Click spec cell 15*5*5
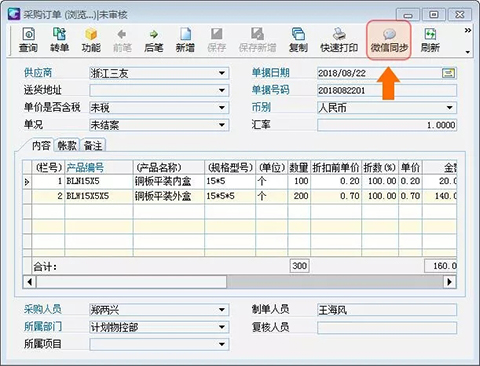 [x=230, y=196]
